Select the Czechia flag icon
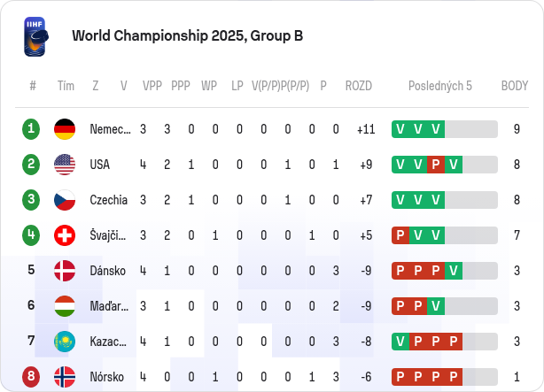 65,200
